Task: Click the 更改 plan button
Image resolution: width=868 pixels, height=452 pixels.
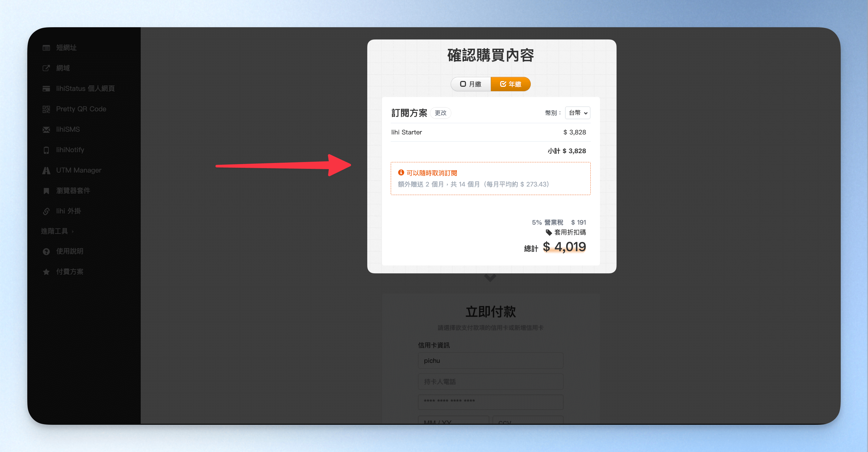Action: point(440,113)
